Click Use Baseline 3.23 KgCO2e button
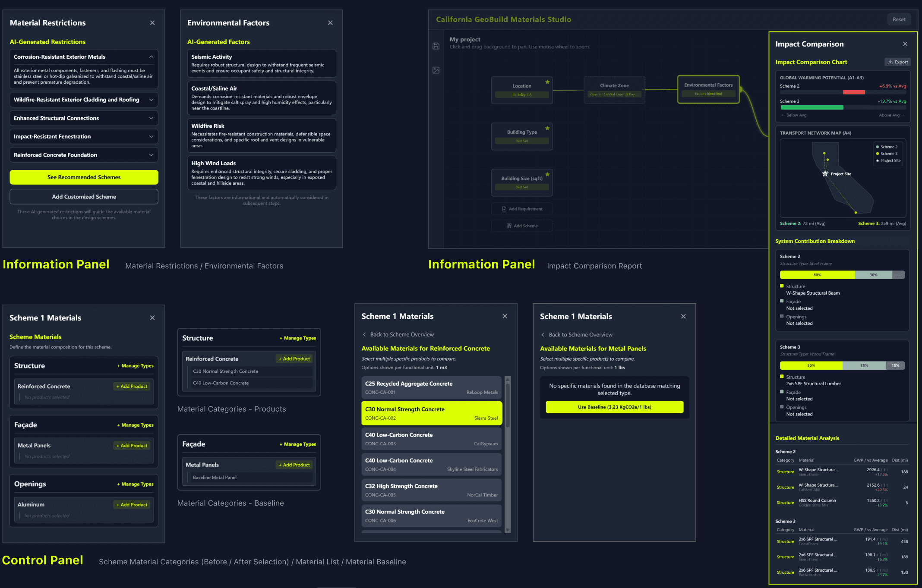Image resolution: width=922 pixels, height=588 pixels. click(614, 407)
